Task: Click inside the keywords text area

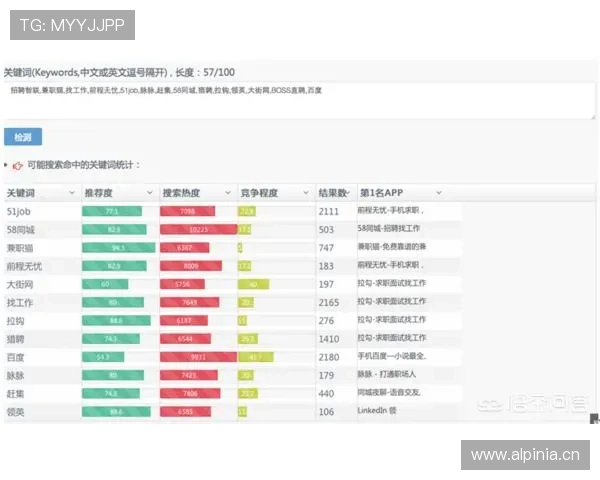Action: pos(300,100)
